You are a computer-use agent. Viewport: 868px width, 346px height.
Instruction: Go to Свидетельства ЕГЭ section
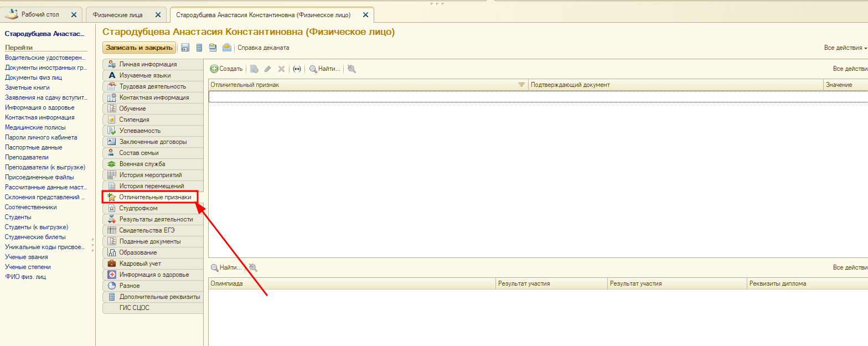147,230
